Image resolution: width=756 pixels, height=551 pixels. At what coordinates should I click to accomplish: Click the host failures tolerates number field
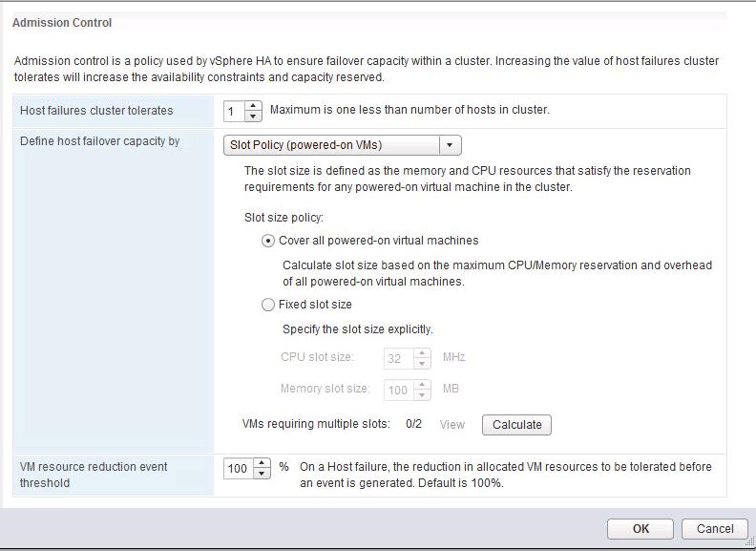pos(234,111)
